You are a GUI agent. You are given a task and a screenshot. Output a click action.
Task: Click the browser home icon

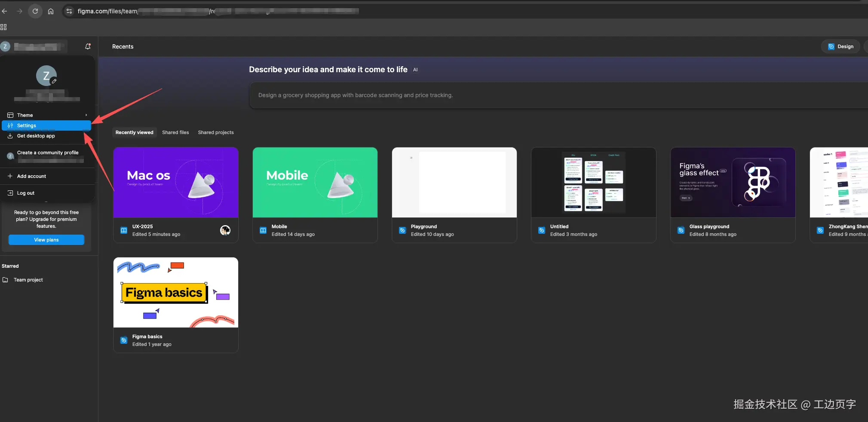[51, 11]
